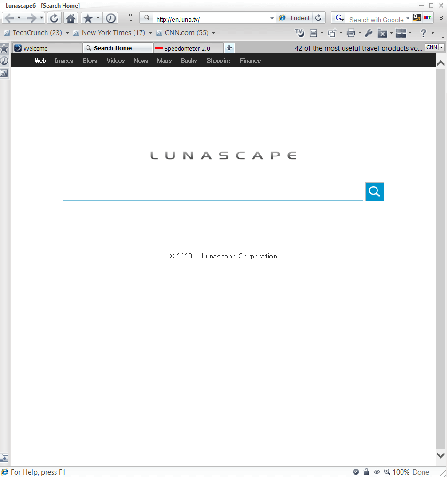Toggle the padlock status bar icon
The height and width of the screenshot is (477, 448).
pyautogui.click(x=366, y=471)
